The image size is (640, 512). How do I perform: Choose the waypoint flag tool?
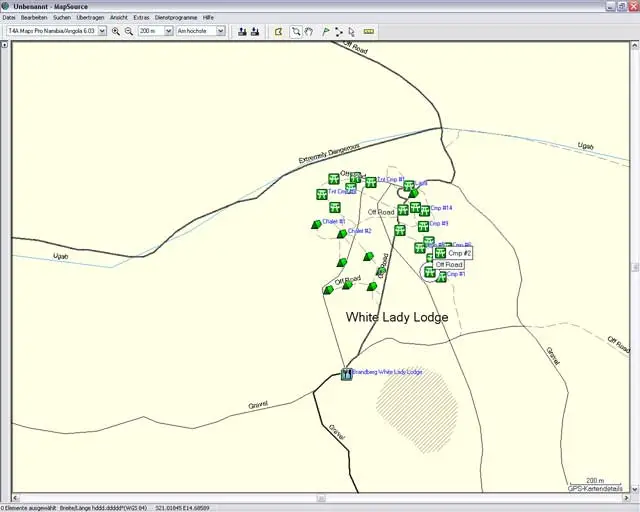pos(326,31)
